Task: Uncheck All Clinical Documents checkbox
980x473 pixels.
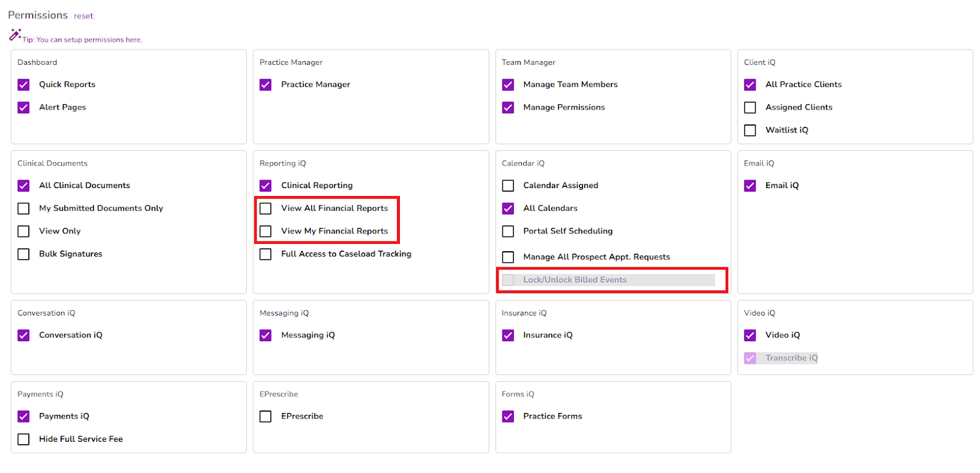Action: [x=23, y=186]
